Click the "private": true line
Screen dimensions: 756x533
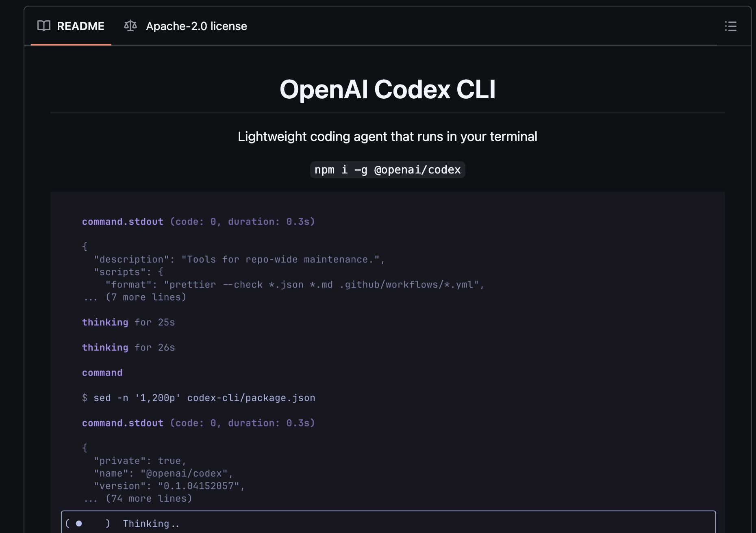[140, 461]
